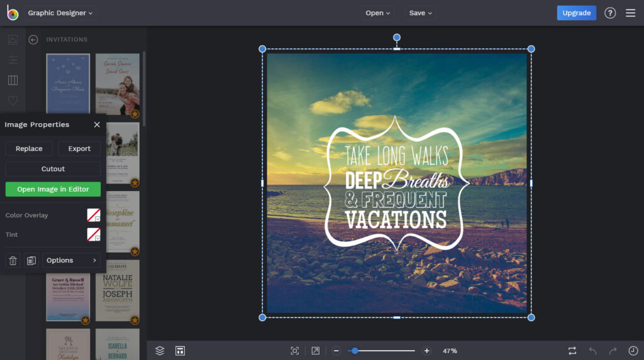
Task: Click the Cutout button
Action: tap(53, 169)
